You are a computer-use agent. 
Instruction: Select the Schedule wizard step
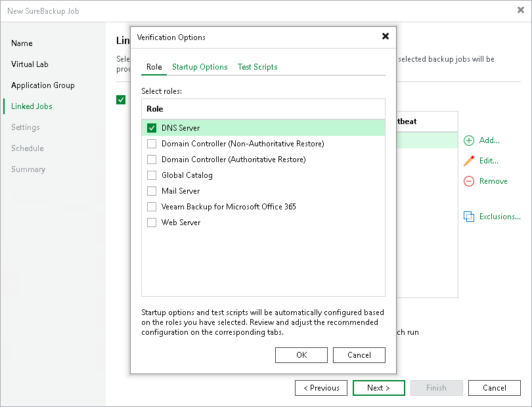pyautogui.click(x=28, y=148)
